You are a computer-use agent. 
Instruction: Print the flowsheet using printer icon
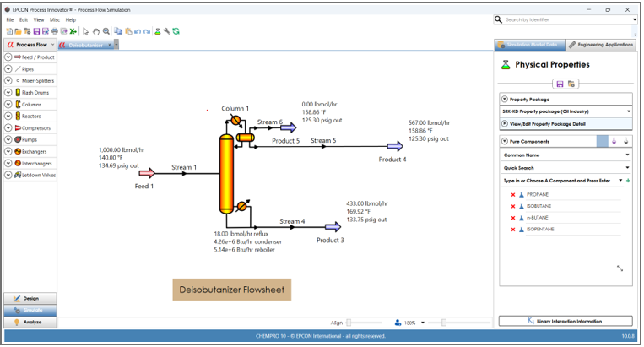(x=55, y=31)
